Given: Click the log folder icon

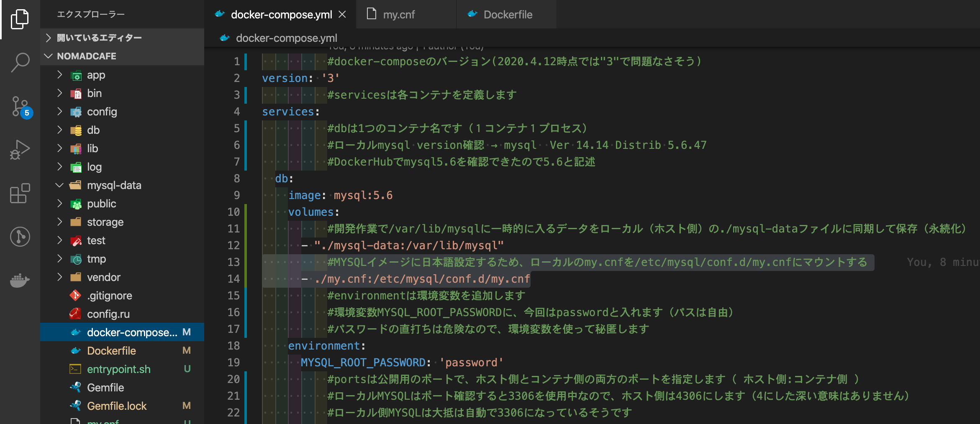Looking at the screenshot, I should coord(76,167).
